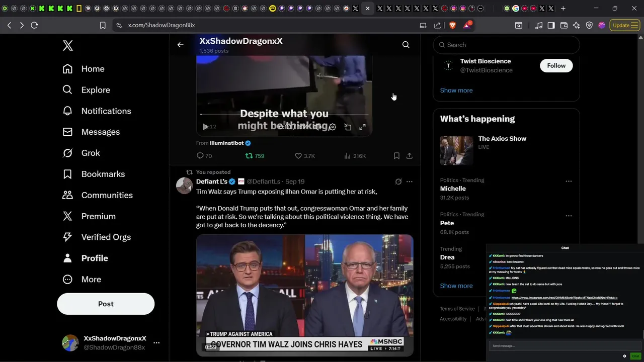Play the 'Despite what you' video
Image resolution: width=644 pixels, height=362 pixels.
pos(205,127)
